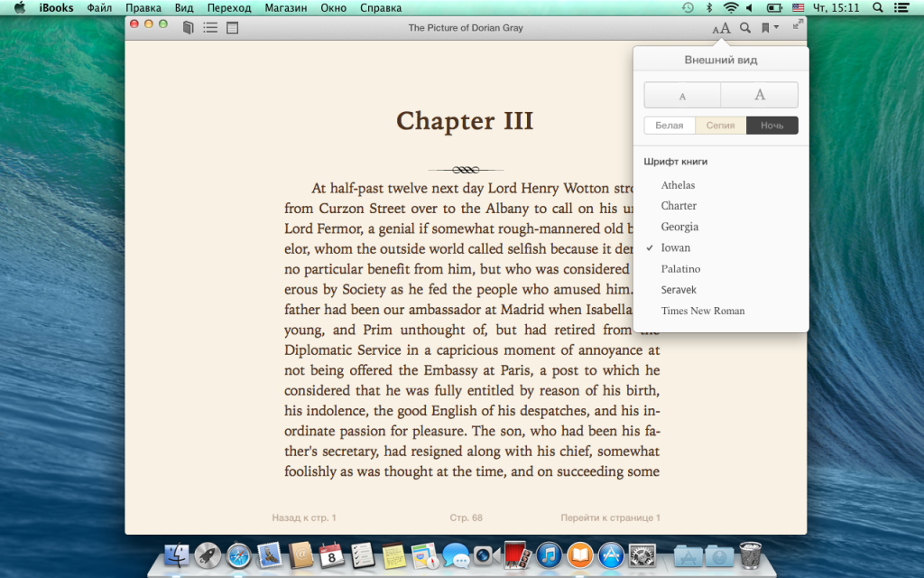
Task: Open the Apple menu
Action: click(20, 7)
